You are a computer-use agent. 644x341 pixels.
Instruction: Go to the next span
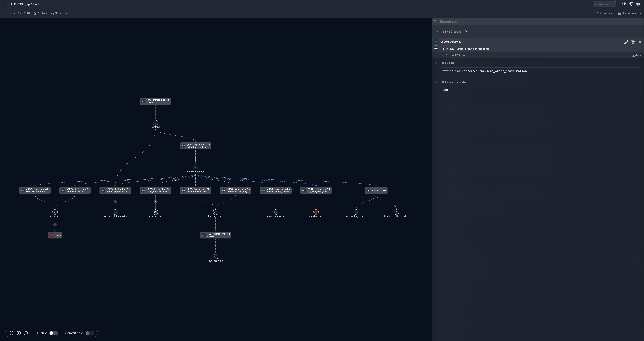click(466, 32)
